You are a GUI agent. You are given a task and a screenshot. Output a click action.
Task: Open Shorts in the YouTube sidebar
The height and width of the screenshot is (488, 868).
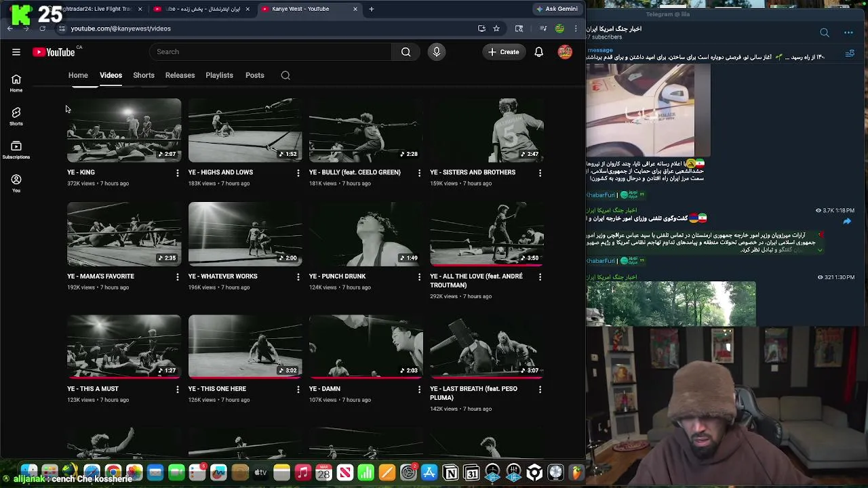[16, 116]
